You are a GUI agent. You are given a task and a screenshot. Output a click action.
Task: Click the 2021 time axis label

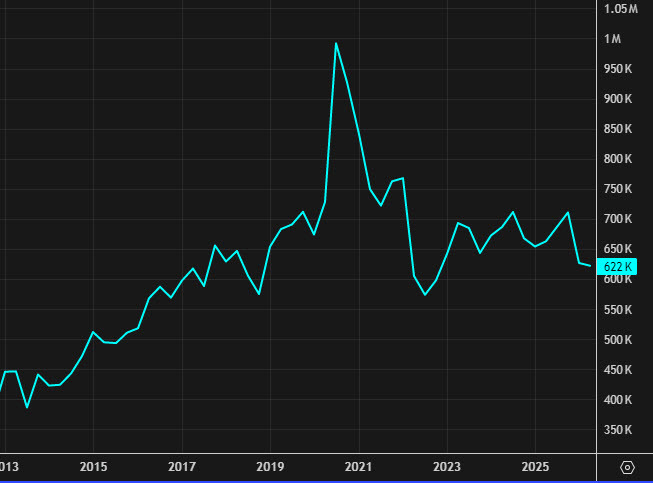click(359, 467)
